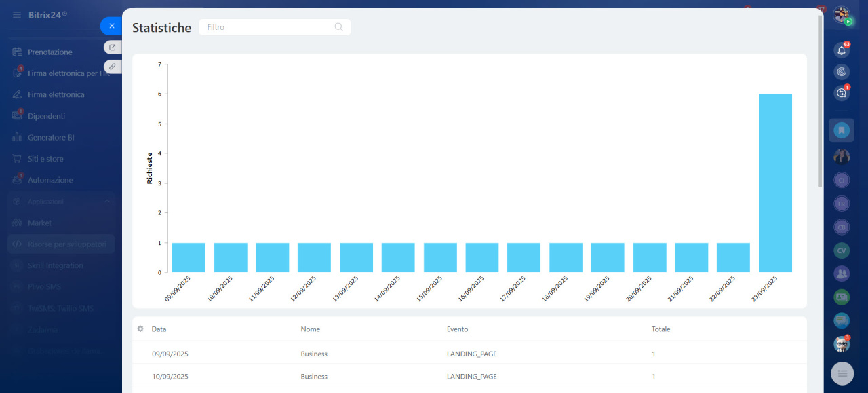Copy link to the statistics page
Screen dimensions: 868x393
(x=113, y=67)
